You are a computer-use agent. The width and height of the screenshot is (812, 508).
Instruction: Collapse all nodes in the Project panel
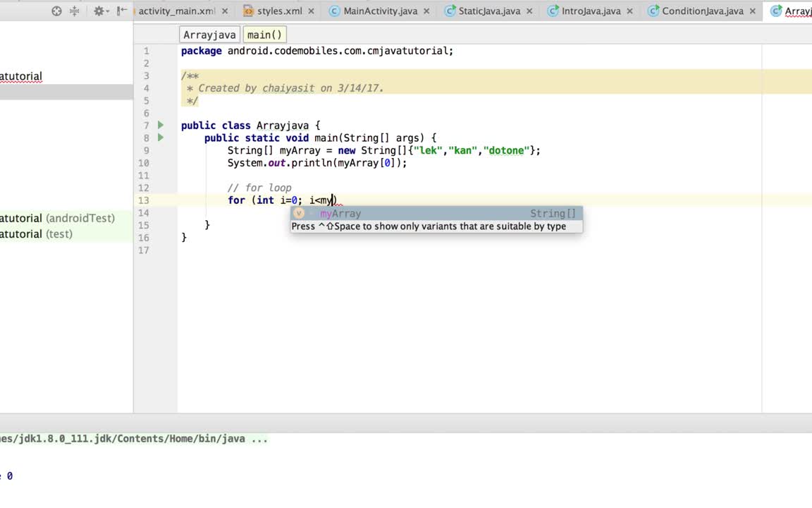[75, 11]
